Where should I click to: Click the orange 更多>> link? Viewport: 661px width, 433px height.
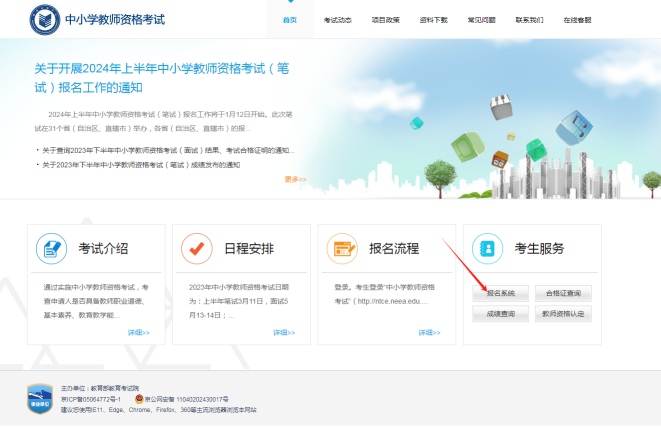[296, 179]
